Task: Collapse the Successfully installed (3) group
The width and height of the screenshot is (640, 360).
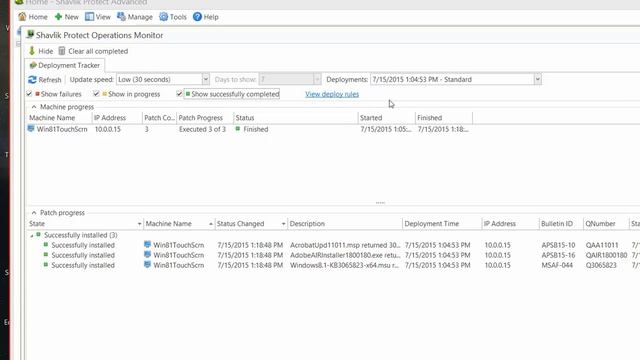Action: 32,236
